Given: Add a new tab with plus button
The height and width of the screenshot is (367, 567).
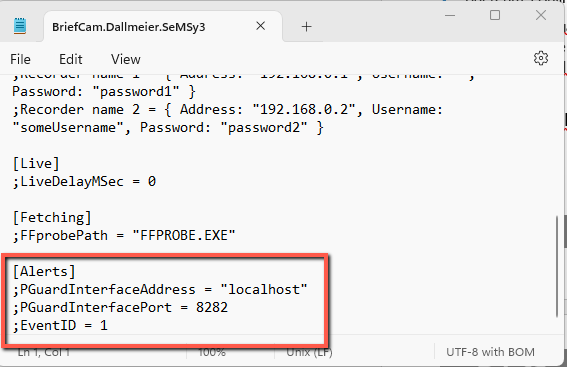Looking at the screenshot, I should click(306, 26).
